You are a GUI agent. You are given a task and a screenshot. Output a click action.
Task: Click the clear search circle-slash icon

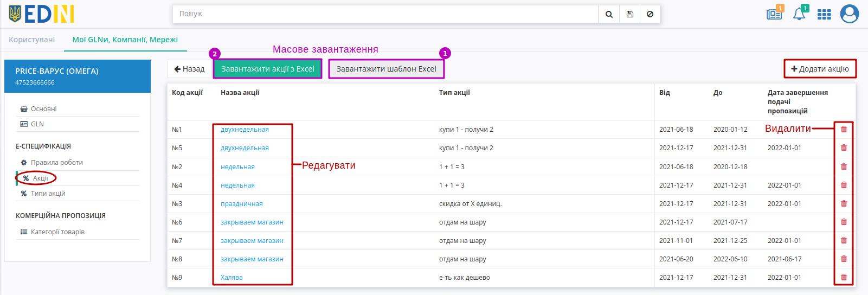point(650,14)
